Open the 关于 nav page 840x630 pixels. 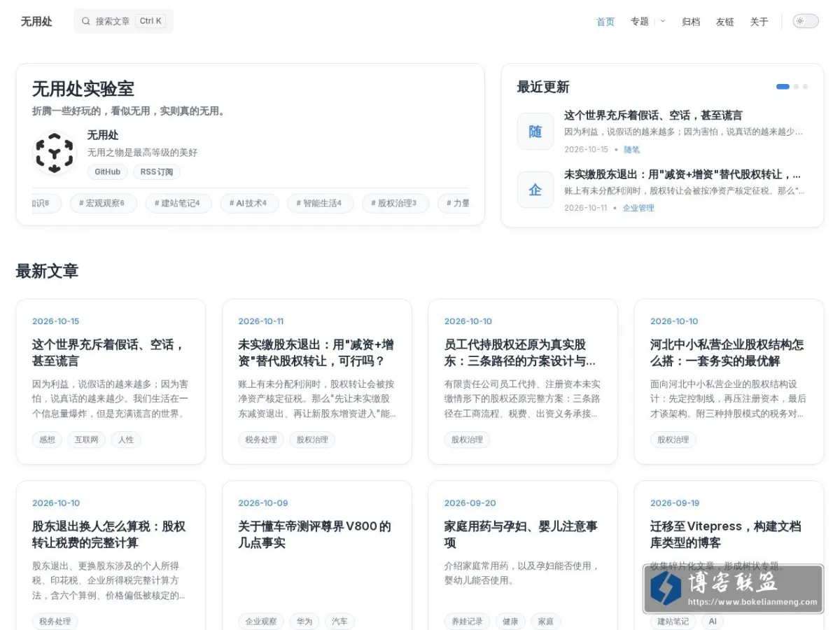coord(759,22)
